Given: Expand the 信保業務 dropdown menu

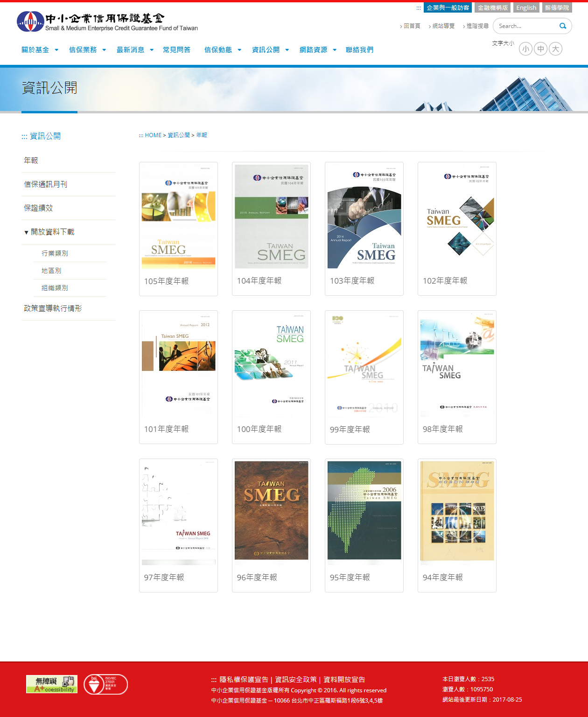Looking at the screenshot, I should [87, 50].
